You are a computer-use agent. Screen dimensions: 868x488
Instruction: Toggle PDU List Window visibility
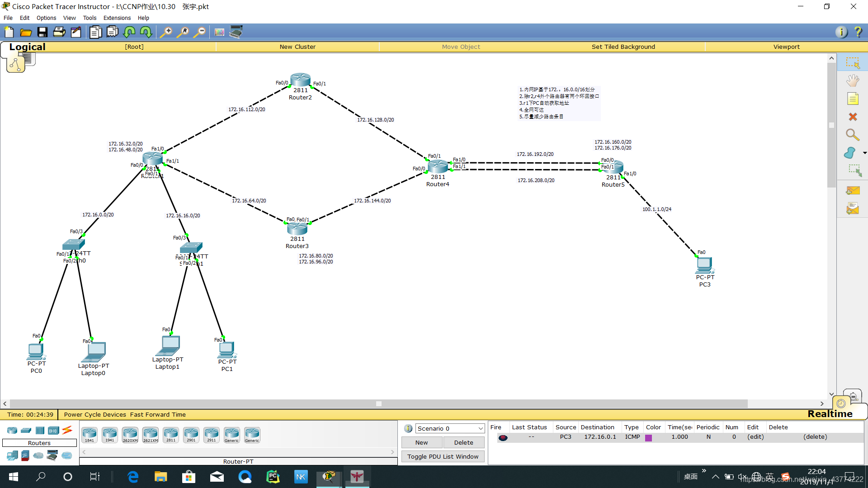[x=443, y=456]
